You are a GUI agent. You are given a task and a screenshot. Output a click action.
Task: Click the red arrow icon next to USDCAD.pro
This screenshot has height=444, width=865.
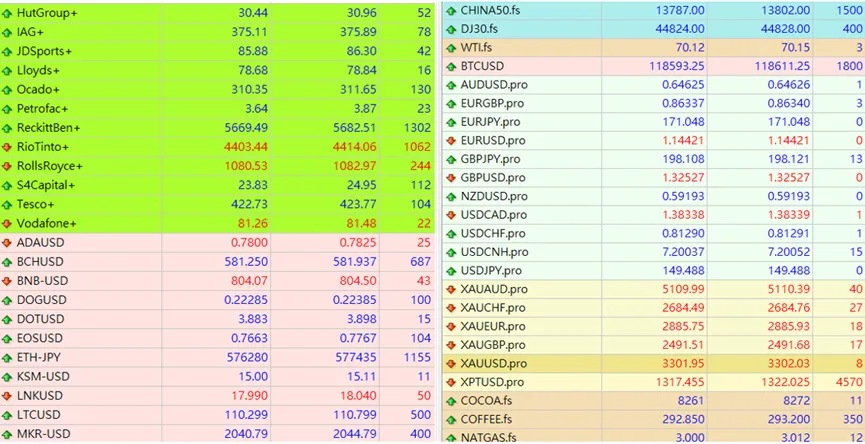coord(451,215)
